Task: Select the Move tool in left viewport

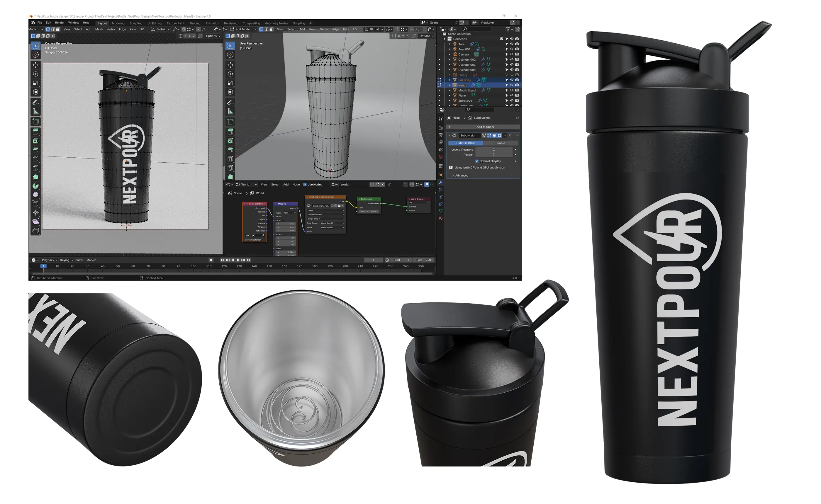Action: click(36, 65)
